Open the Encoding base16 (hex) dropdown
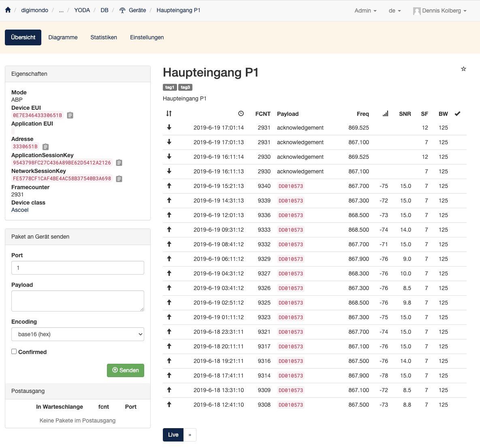480x448 pixels. point(78,334)
